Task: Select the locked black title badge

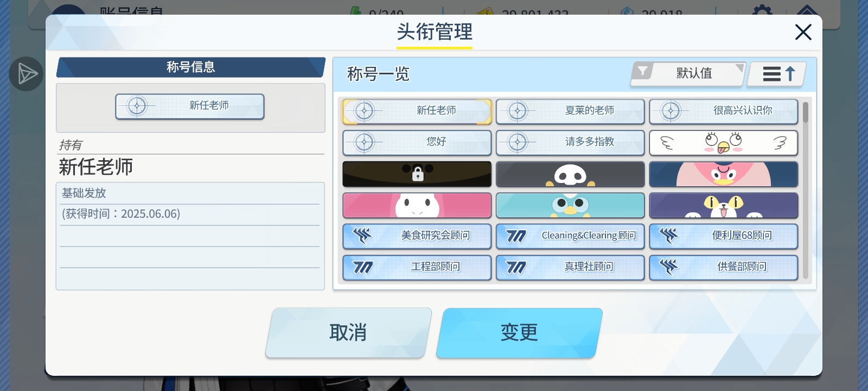Action: (x=417, y=174)
